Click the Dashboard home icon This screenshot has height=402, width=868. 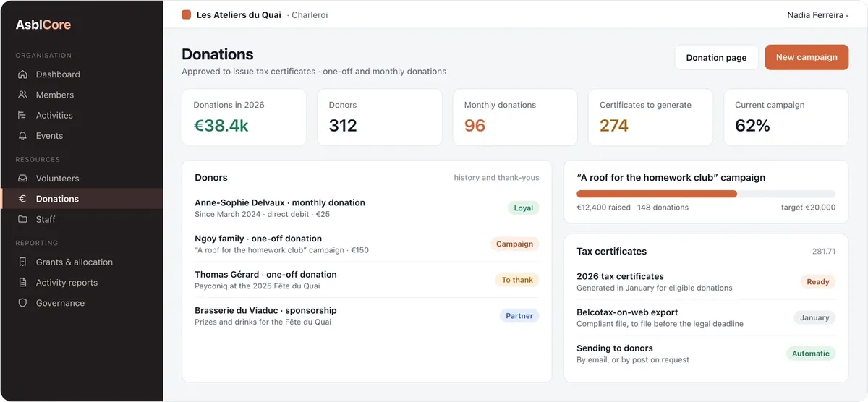click(22, 74)
